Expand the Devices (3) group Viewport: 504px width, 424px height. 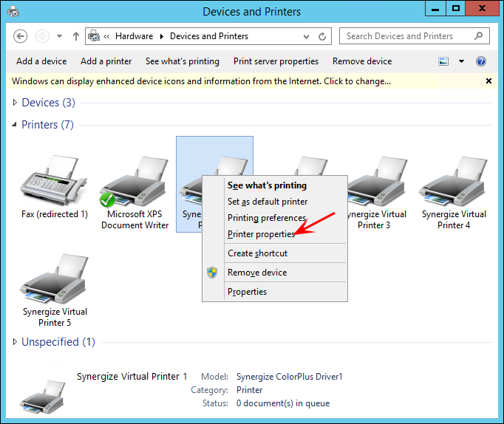pyautogui.click(x=15, y=103)
